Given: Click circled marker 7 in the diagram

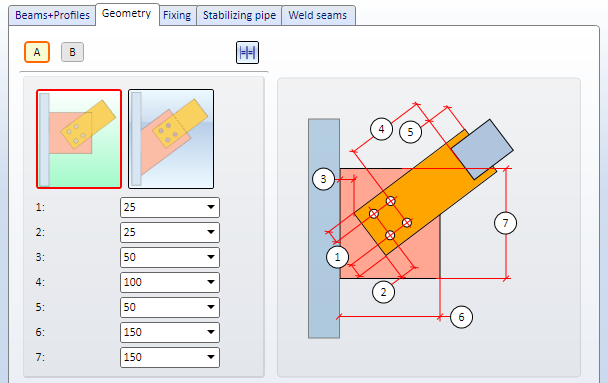Looking at the screenshot, I should coord(505,223).
